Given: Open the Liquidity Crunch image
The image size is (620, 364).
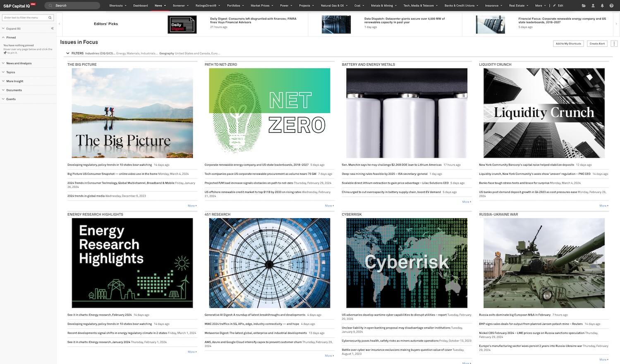Looking at the screenshot, I should tap(544, 113).
